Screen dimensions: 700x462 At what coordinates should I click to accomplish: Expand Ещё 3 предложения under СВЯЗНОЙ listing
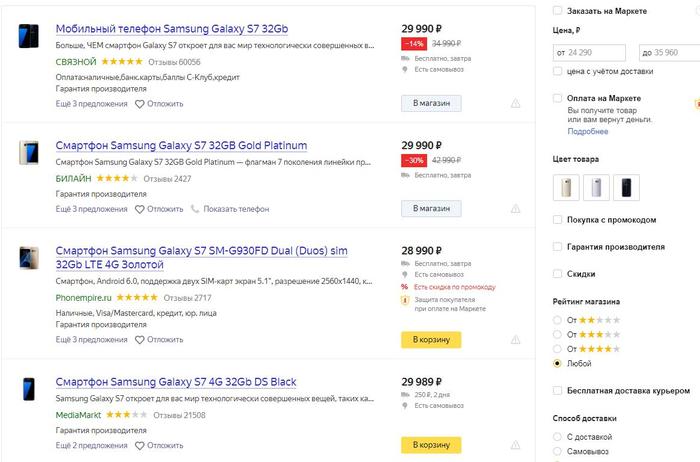click(92, 103)
